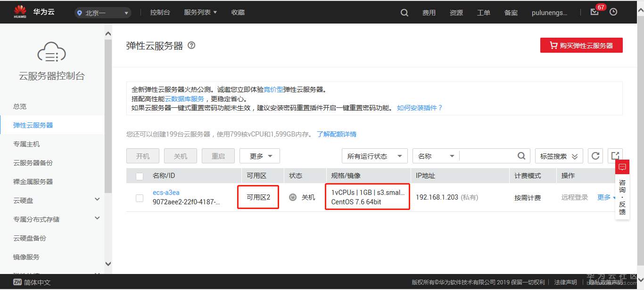The height and width of the screenshot is (290, 644).
Task: Open the 费用 menu
Action: (x=429, y=13)
